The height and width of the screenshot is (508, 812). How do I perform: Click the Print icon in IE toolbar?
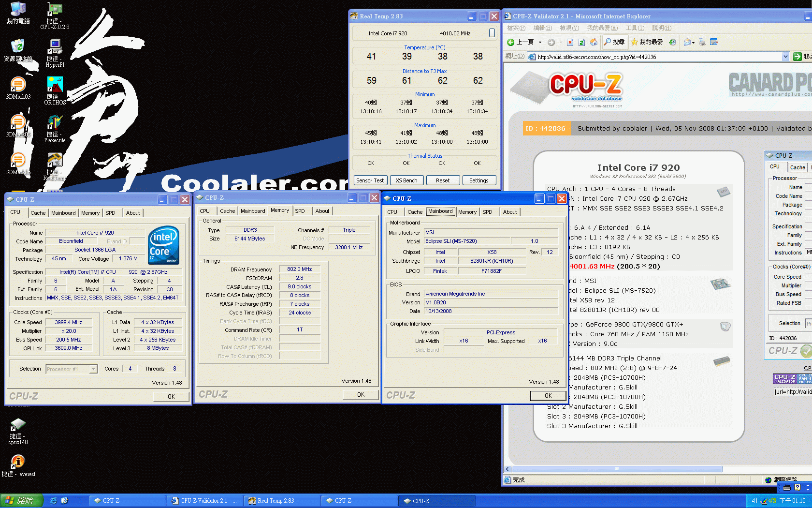coord(702,42)
